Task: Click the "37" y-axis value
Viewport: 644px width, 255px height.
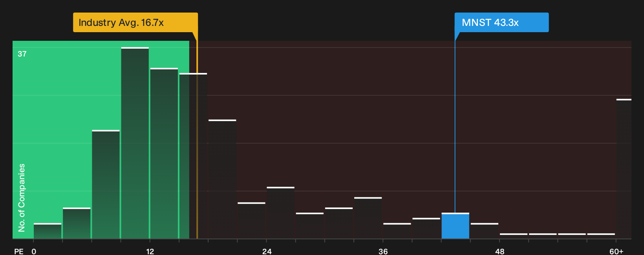Action: coord(22,54)
